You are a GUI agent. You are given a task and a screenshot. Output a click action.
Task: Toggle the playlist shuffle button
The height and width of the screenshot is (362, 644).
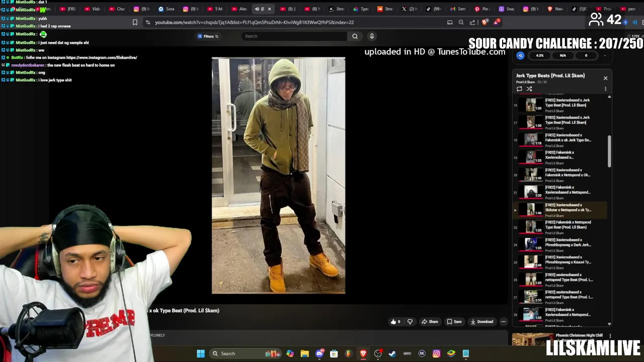(529, 89)
